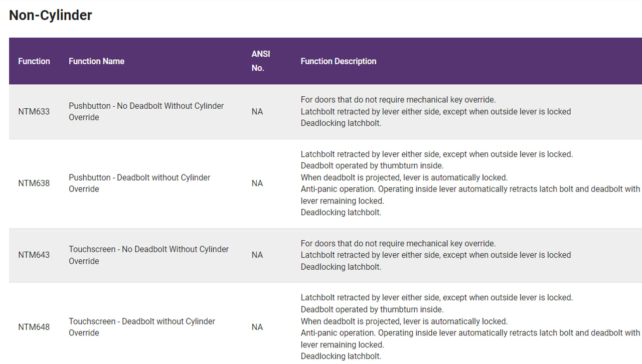Image resolution: width=642 pixels, height=364 pixels.
Task: Click 'Pushbutton - Deadbolt without Cylinder Override' name
Action: [139, 184]
